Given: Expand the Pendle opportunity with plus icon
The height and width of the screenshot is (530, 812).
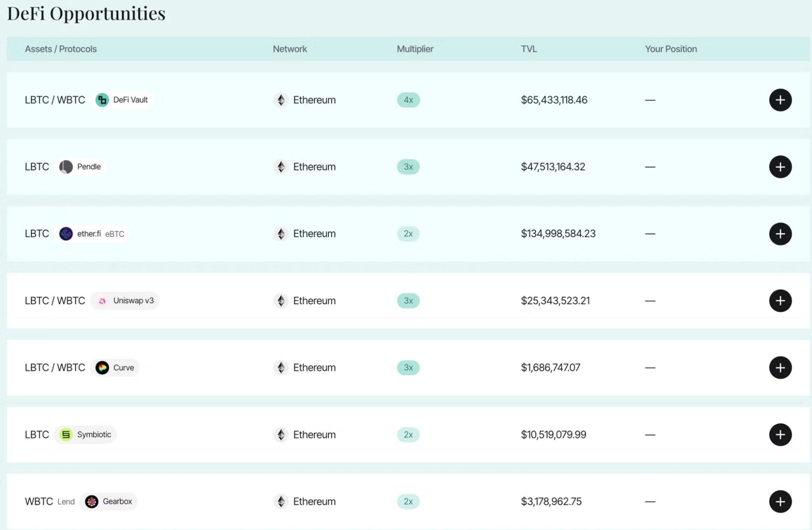Looking at the screenshot, I should tap(780, 167).
